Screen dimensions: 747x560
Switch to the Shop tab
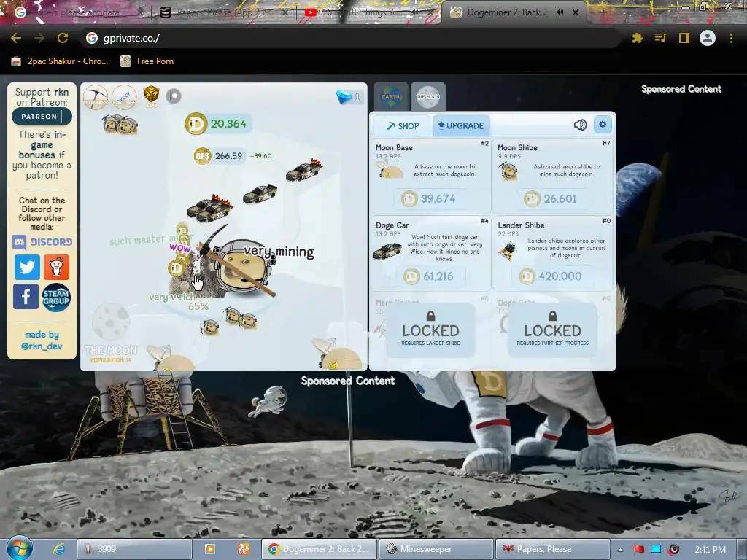(x=403, y=125)
